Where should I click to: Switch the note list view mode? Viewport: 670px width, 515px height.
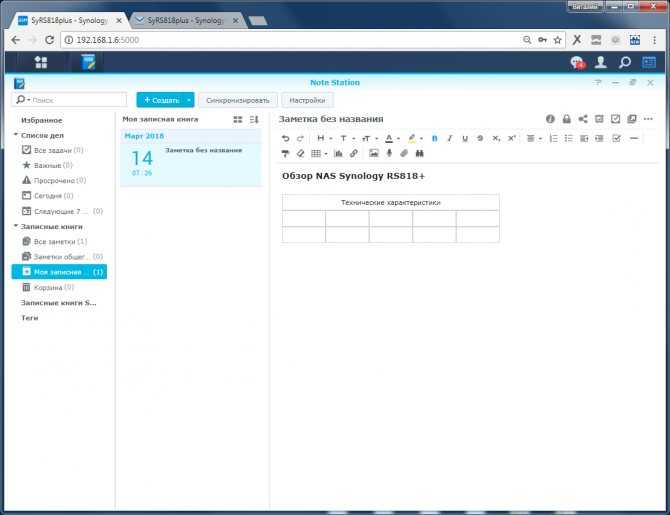click(x=238, y=120)
